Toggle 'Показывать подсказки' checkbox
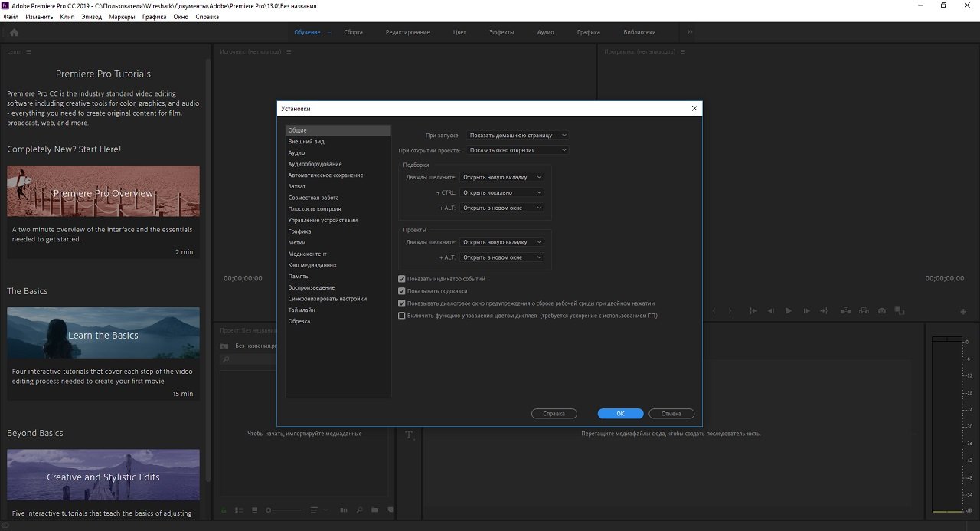Image resolution: width=980 pixels, height=531 pixels. click(402, 291)
